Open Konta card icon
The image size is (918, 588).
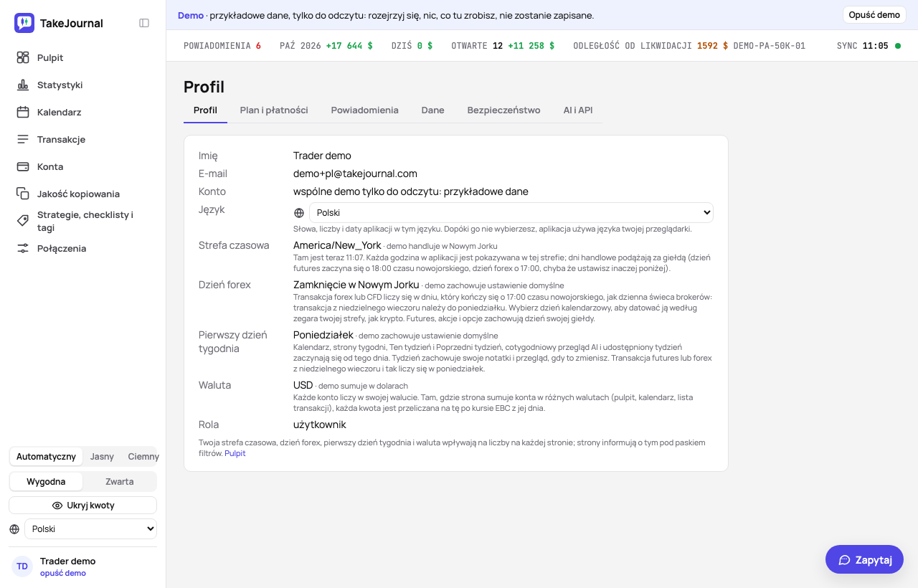click(x=23, y=166)
